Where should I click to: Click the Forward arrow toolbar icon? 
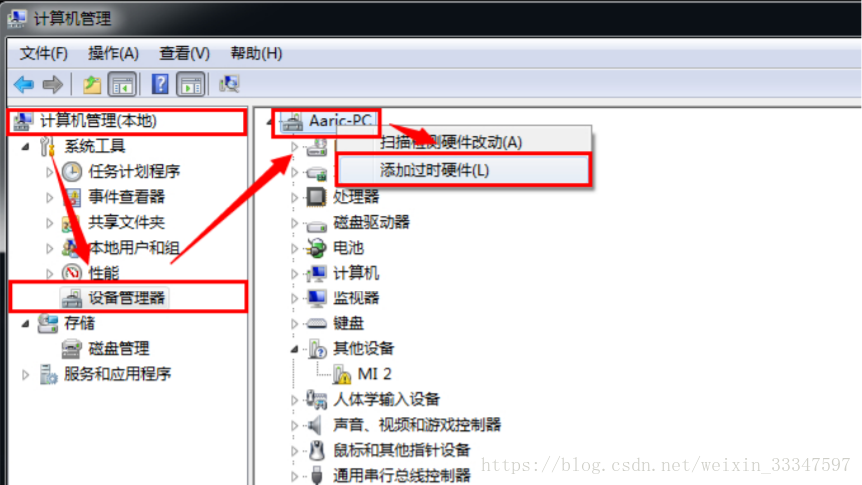point(53,85)
